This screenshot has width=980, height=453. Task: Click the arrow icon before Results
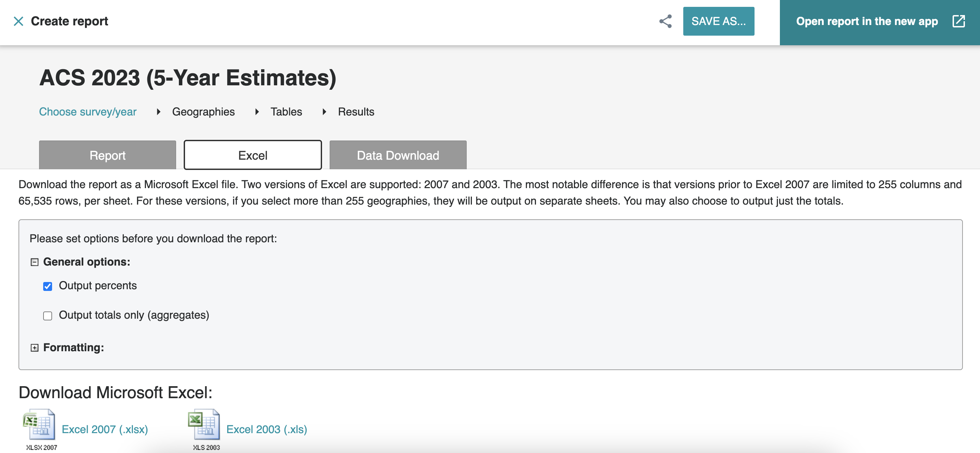tap(324, 112)
